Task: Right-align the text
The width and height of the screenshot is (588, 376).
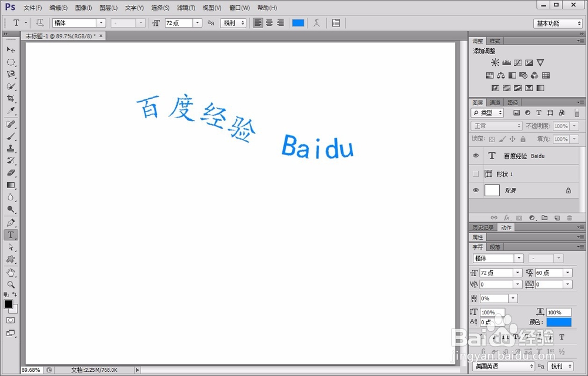Action: [280, 23]
